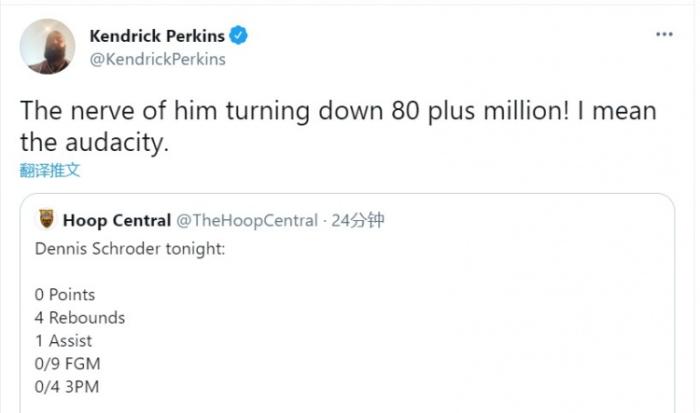Open the tweet's more options menu
The image size is (700, 413).
(664, 34)
